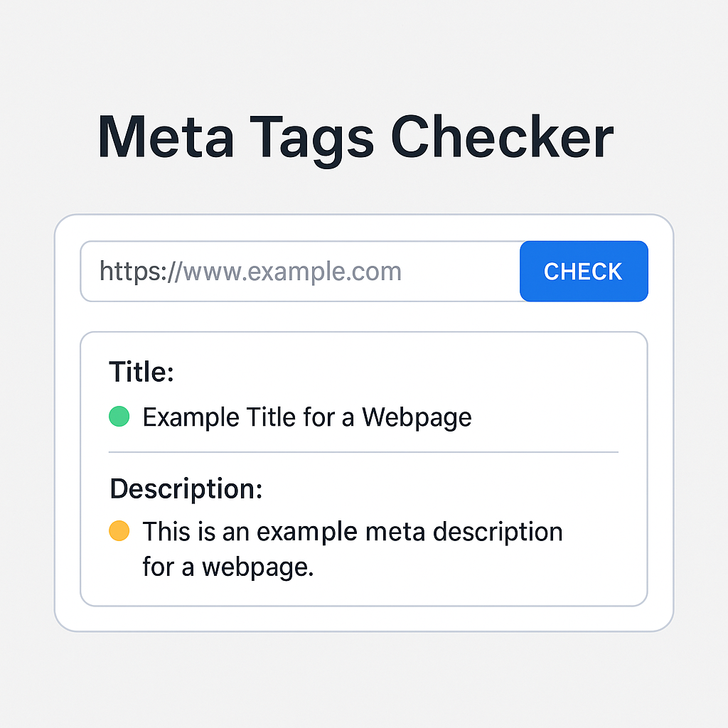Click the green status dot beside the title
The width and height of the screenshot is (728, 728).
pos(119,417)
